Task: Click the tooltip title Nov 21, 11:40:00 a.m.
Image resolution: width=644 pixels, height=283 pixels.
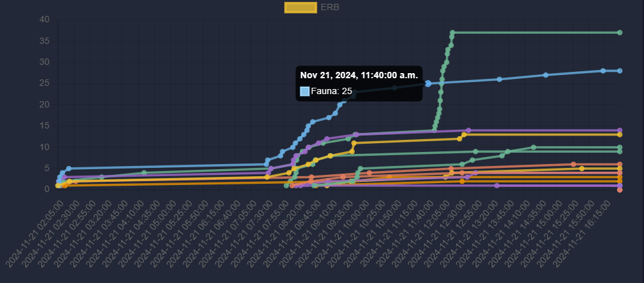Action: coord(359,75)
